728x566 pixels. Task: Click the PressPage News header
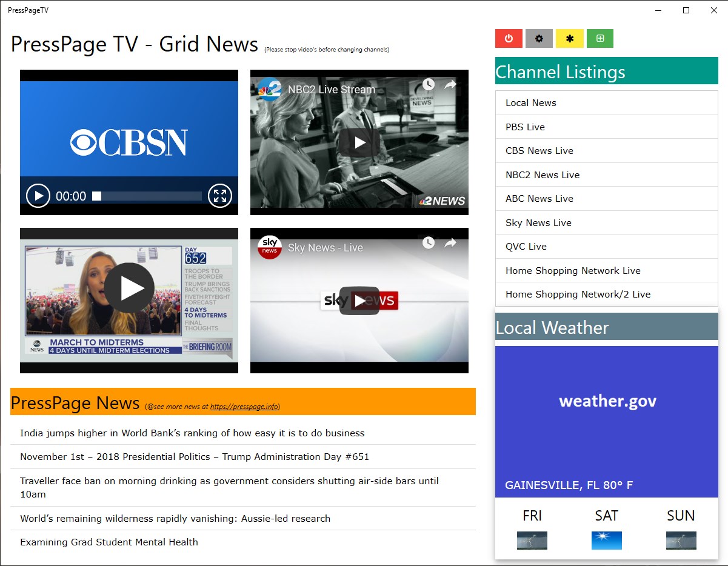click(243, 402)
